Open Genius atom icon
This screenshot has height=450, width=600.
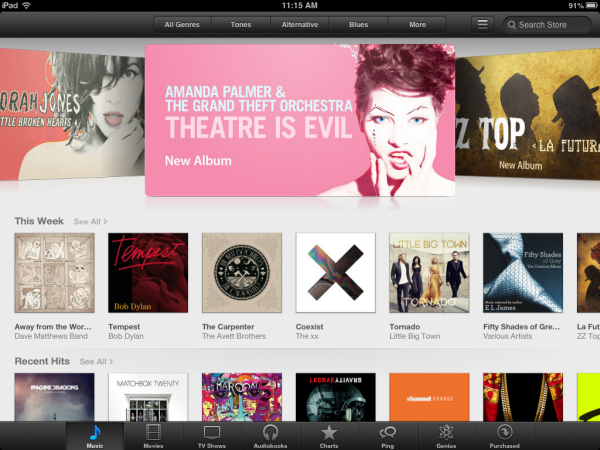(446, 432)
